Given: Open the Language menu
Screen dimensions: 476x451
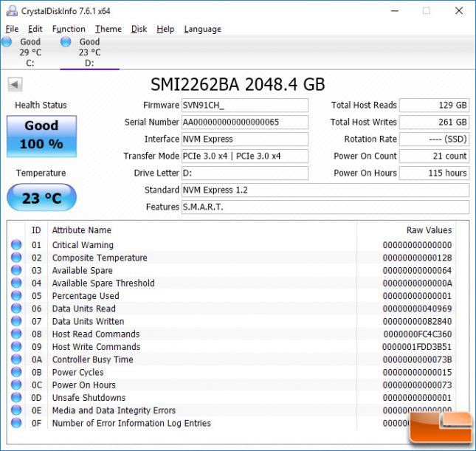Looking at the screenshot, I should 202,29.
